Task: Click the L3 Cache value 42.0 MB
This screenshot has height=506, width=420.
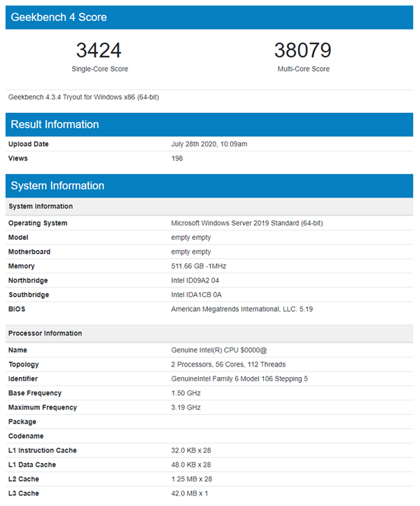Action: pyautogui.click(x=190, y=493)
